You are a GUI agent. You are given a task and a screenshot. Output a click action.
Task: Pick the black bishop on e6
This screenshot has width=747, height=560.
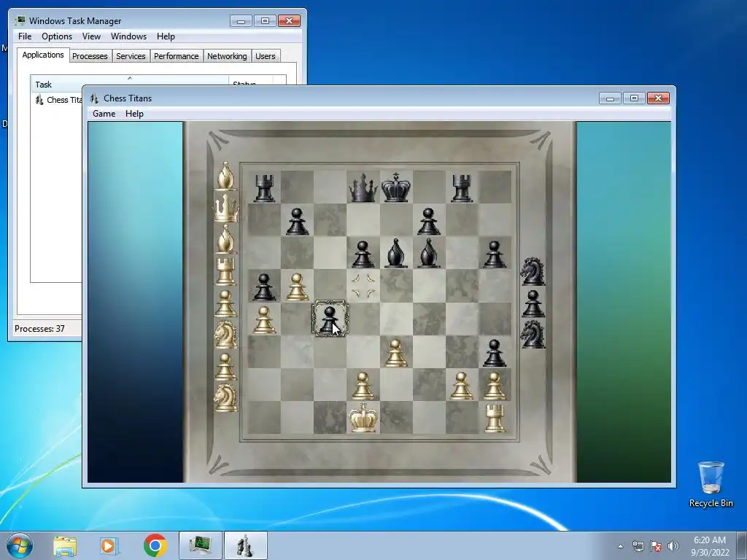tap(396, 253)
